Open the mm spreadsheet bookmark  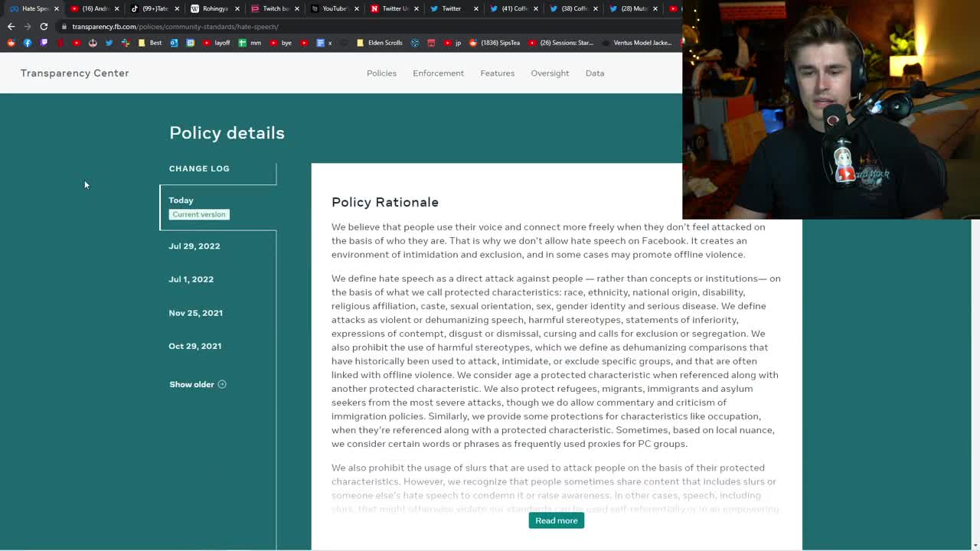click(250, 43)
